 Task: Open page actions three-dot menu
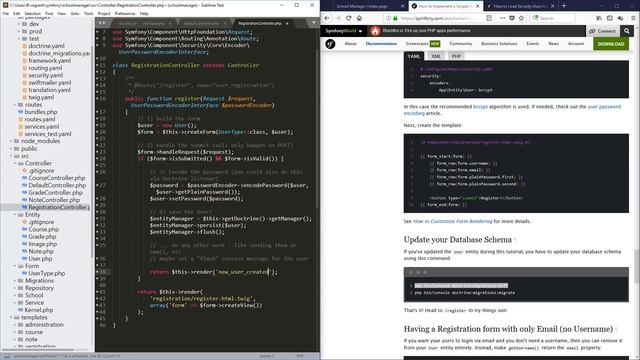pos(502,18)
